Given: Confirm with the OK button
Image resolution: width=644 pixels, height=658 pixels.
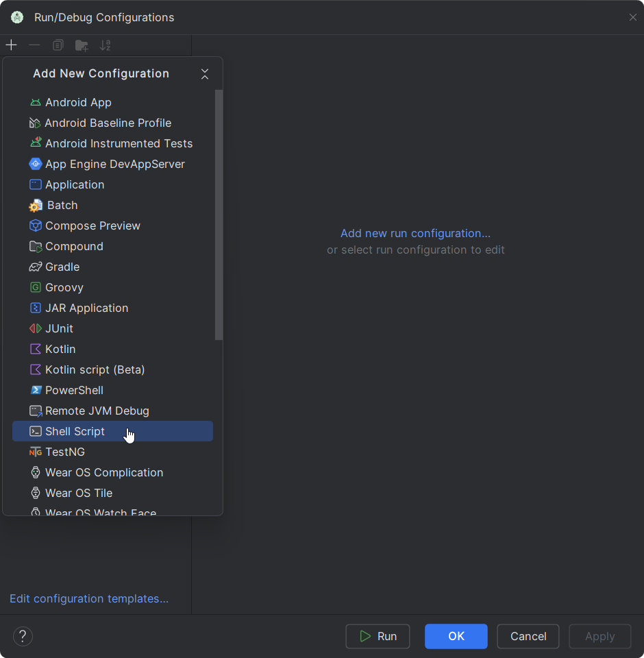Looking at the screenshot, I should [456, 636].
